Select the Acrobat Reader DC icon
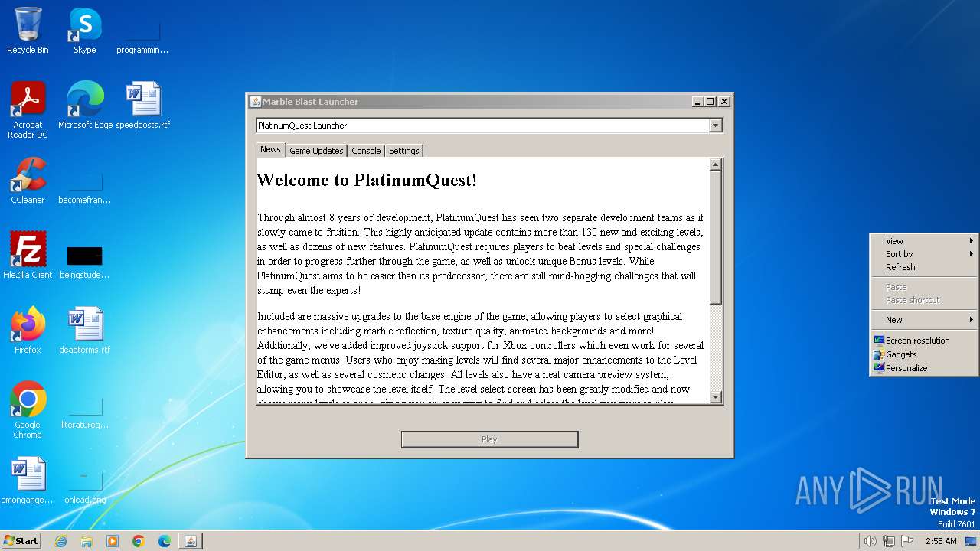The height and width of the screenshot is (551, 980). [28, 109]
